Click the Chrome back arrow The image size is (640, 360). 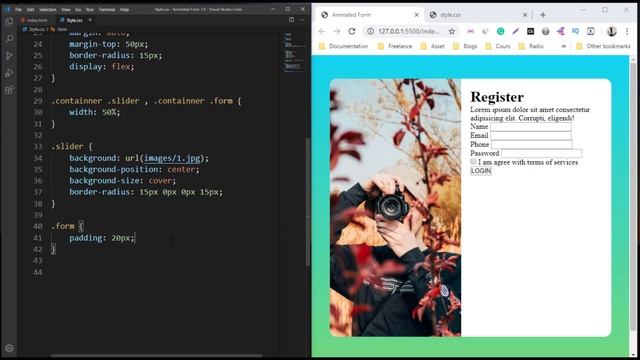pos(322,31)
